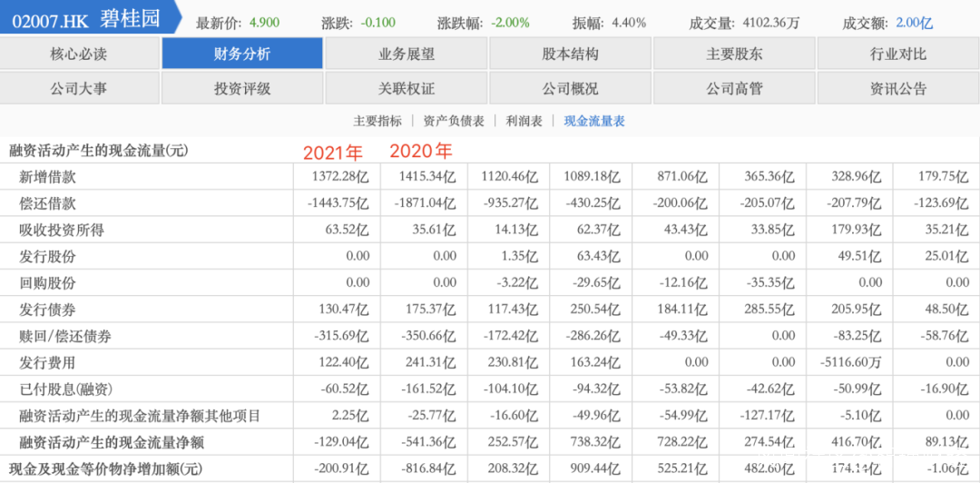The width and height of the screenshot is (980, 483).
Task: Click the -430.25亿 cell in 偿还借款 row
Action: (x=593, y=204)
